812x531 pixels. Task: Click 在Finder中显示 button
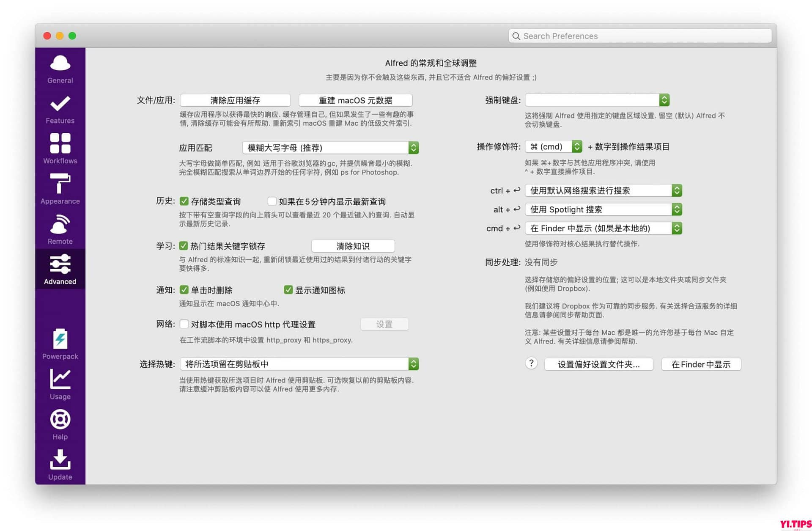[x=701, y=364]
